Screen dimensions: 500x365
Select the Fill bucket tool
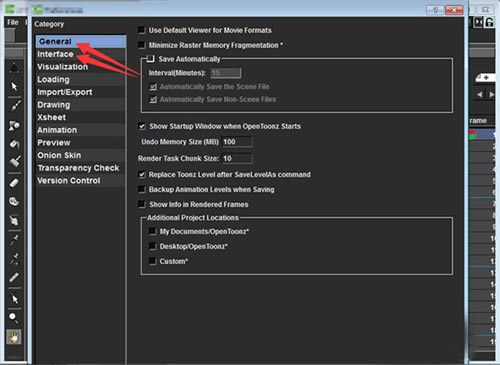[x=14, y=144]
